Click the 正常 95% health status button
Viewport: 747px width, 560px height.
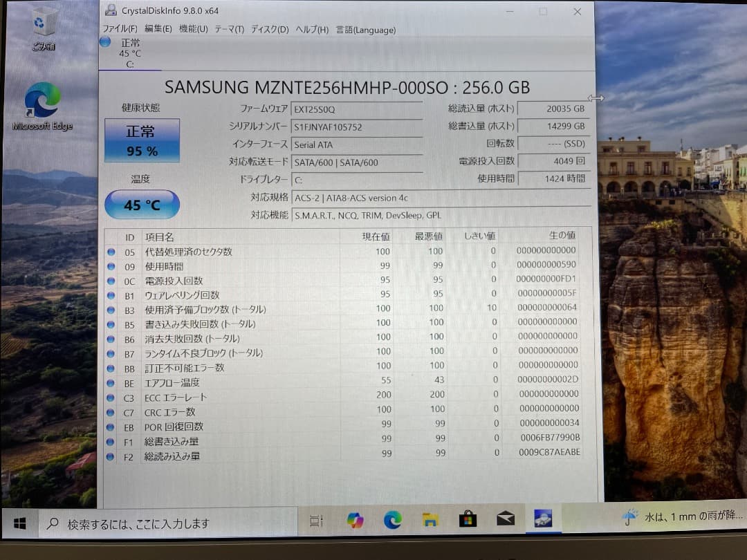click(x=141, y=140)
